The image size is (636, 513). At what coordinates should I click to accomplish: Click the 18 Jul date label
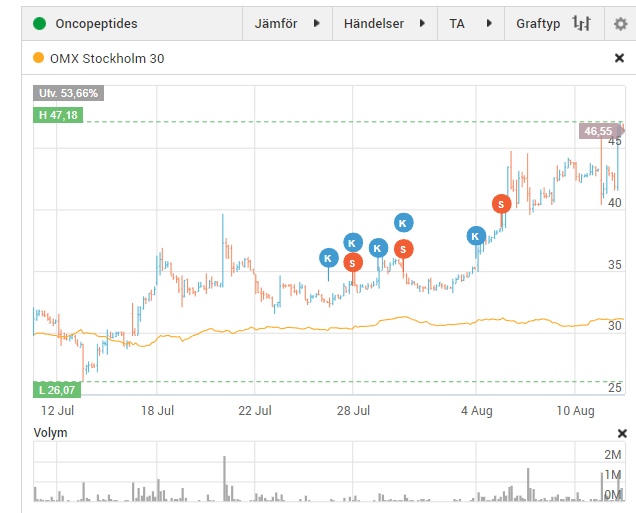click(157, 411)
